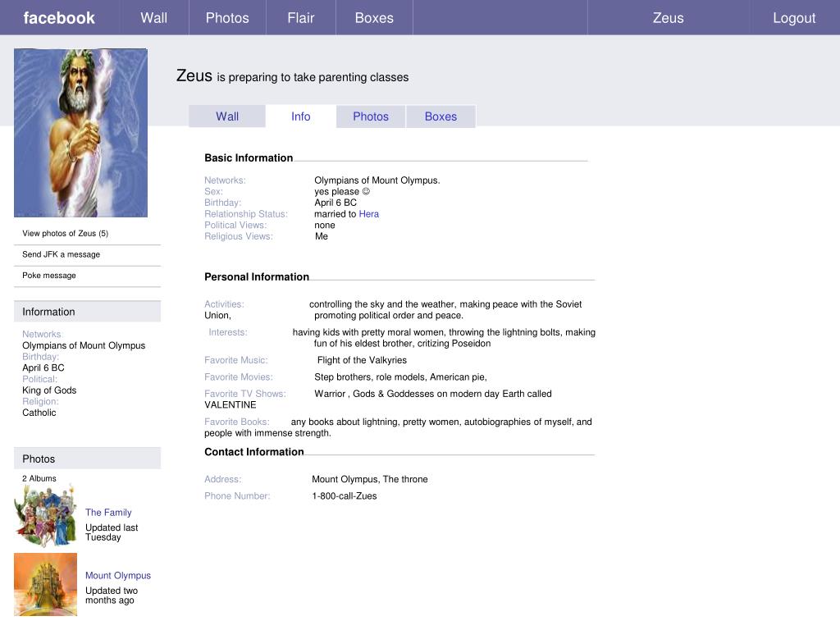Click the Information sidebar header
Viewport: 840px width, 630px height.
pos(87,312)
